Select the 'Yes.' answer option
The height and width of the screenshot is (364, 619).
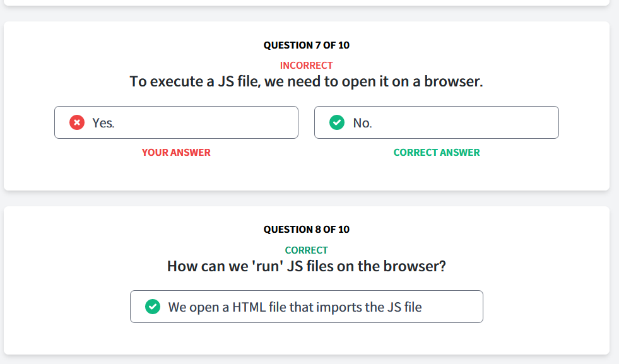(176, 122)
